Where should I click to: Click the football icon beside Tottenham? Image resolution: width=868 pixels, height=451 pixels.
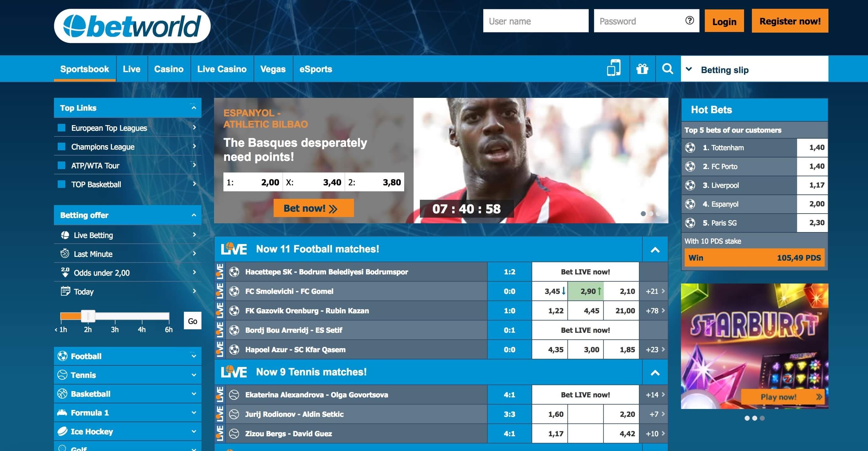(690, 147)
